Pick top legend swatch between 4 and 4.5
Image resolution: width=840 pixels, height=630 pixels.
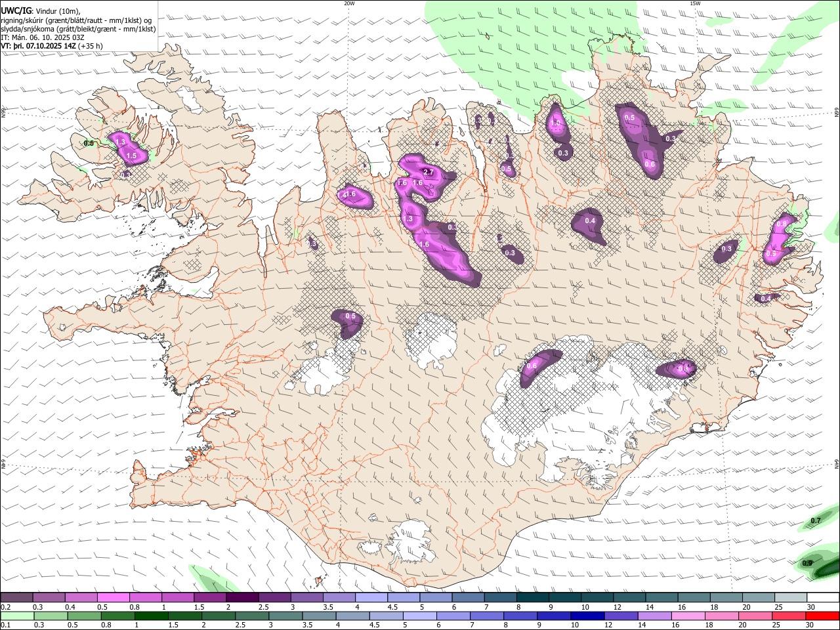[x=371, y=598]
